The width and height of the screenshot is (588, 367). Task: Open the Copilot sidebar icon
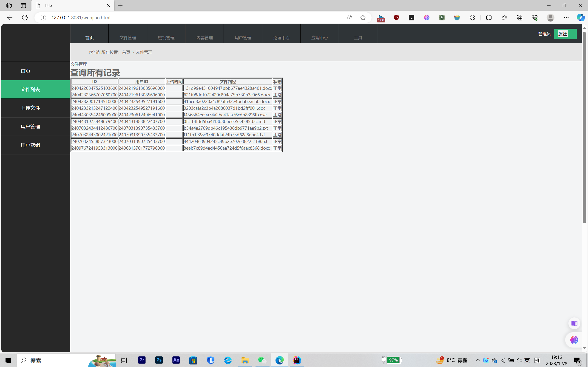581,17
